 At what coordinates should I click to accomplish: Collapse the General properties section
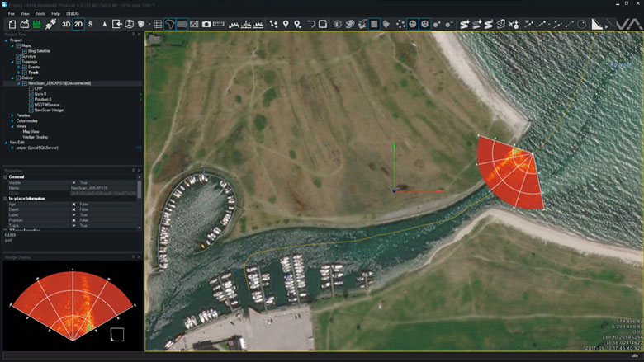tap(7, 176)
